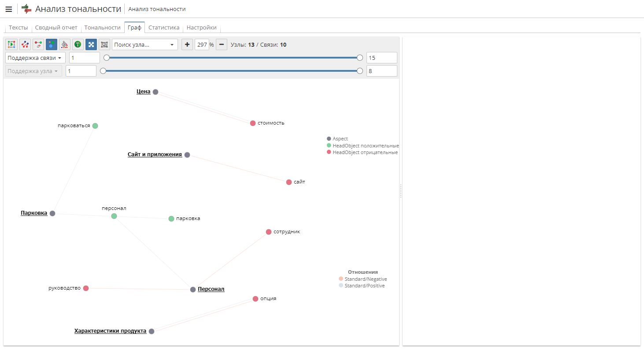This screenshot has width=644, height=349.
Task: Click the HeadObject отрицательные legend entry
Action: pyautogui.click(x=362, y=152)
